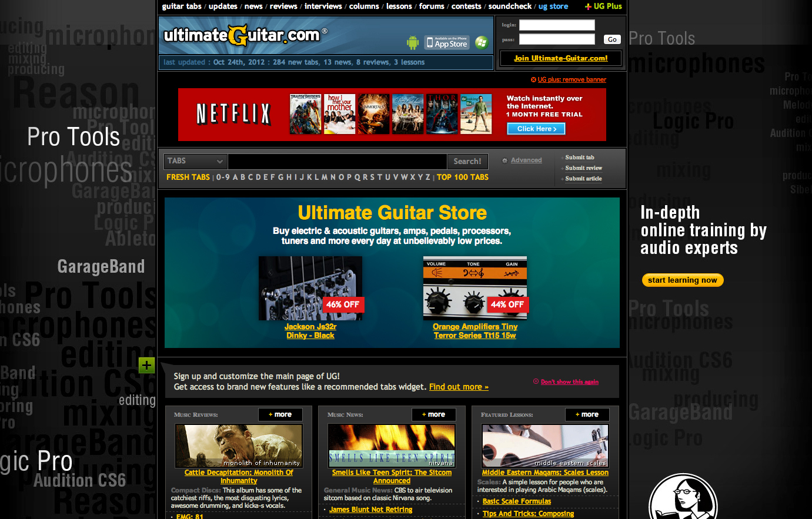Click the Netflix Click Here button
The image size is (812, 519).
(536, 129)
